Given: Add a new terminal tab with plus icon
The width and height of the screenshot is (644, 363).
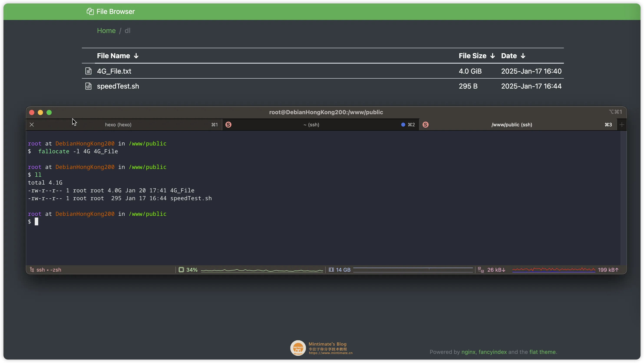Looking at the screenshot, I should point(622,125).
